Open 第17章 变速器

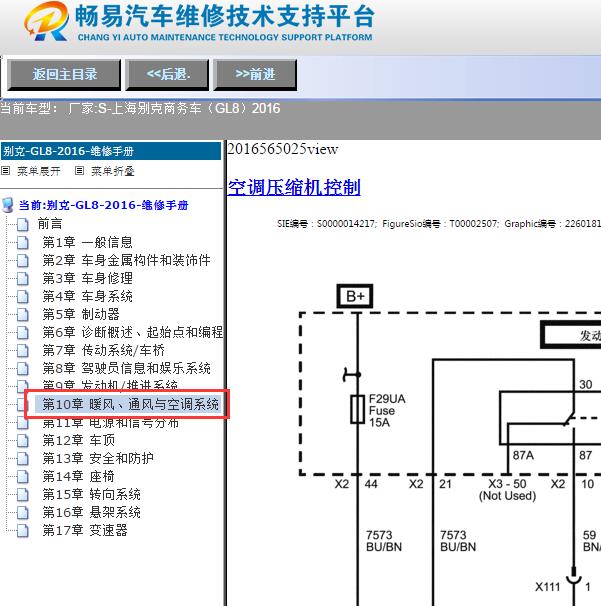coord(85,530)
